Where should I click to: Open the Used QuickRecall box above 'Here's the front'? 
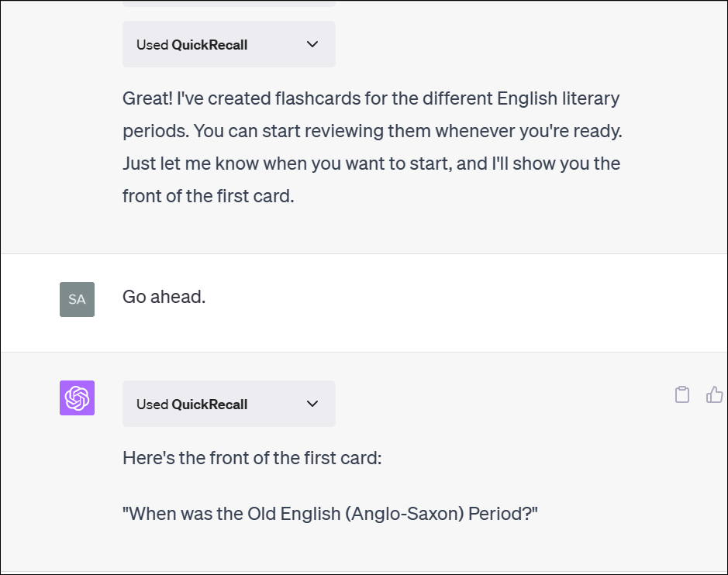coord(229,404)
